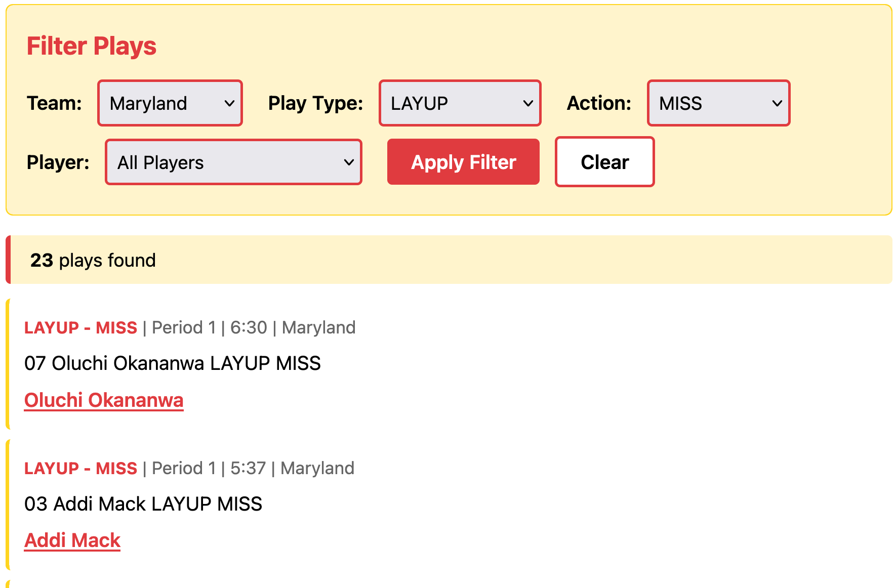Image resolution: width=895 pixels, height=588 pixels.
Task: Click the Filter Plays heading
Action: (x=92, y=46)
